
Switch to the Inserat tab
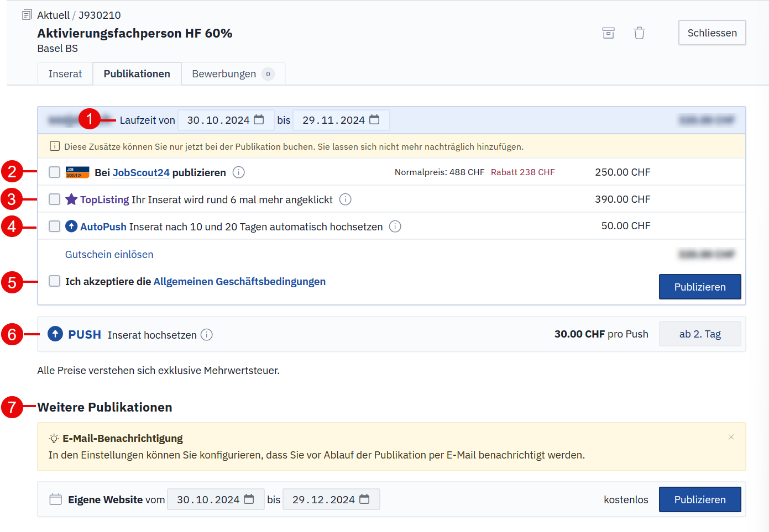65,74
